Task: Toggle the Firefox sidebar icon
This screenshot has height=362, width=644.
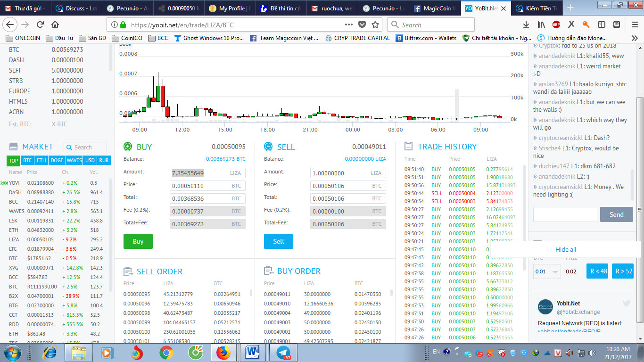Action: [x=602, y=25]
